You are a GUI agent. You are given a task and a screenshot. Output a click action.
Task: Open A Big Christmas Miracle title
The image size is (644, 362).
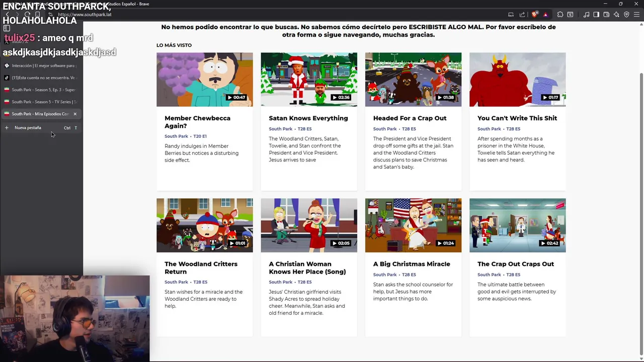point(412,264)
